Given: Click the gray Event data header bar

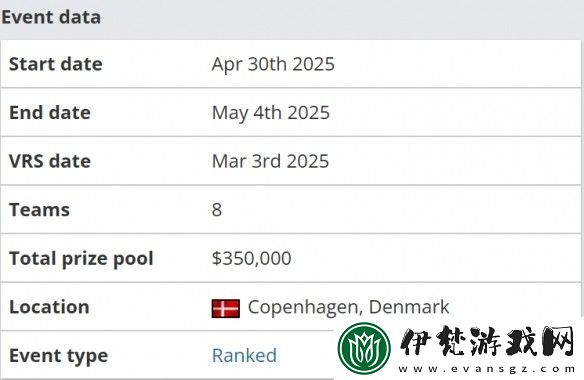Looking at the screenshot, I should tap(292, 19).
